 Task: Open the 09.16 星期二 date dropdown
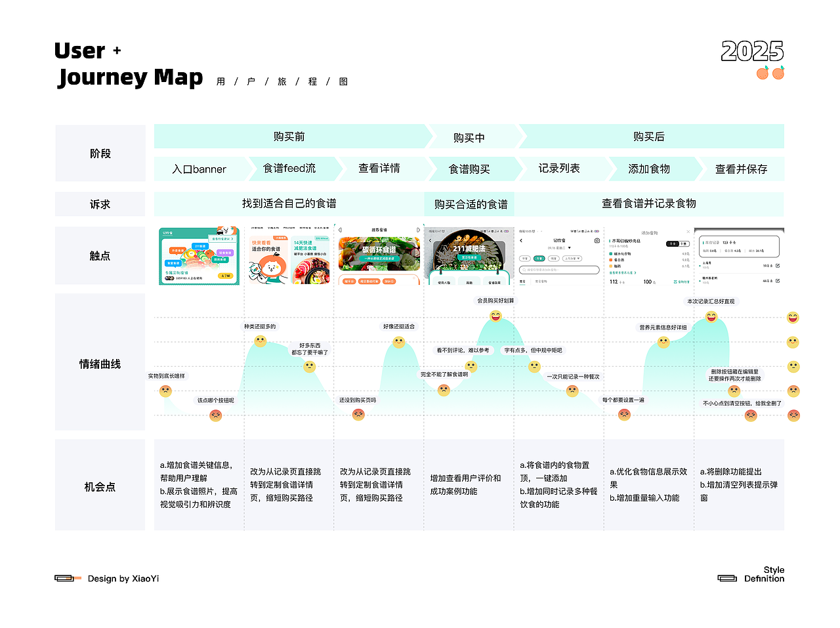pos(559,247)
